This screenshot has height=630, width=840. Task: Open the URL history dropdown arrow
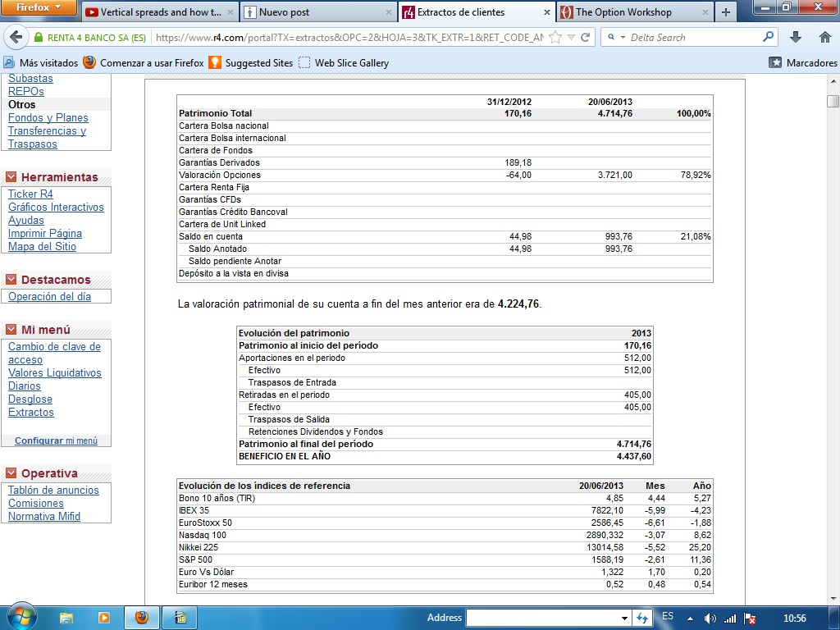coord(571,37)
